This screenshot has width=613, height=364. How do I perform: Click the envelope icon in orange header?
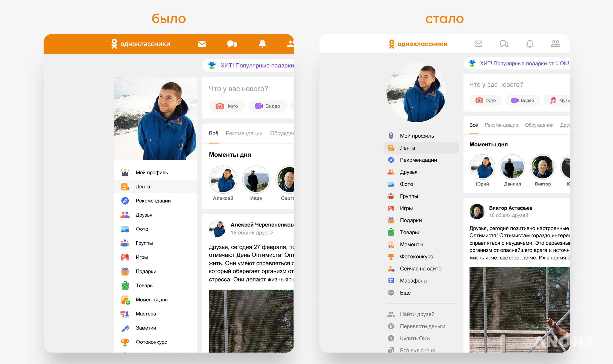(202, 44)
